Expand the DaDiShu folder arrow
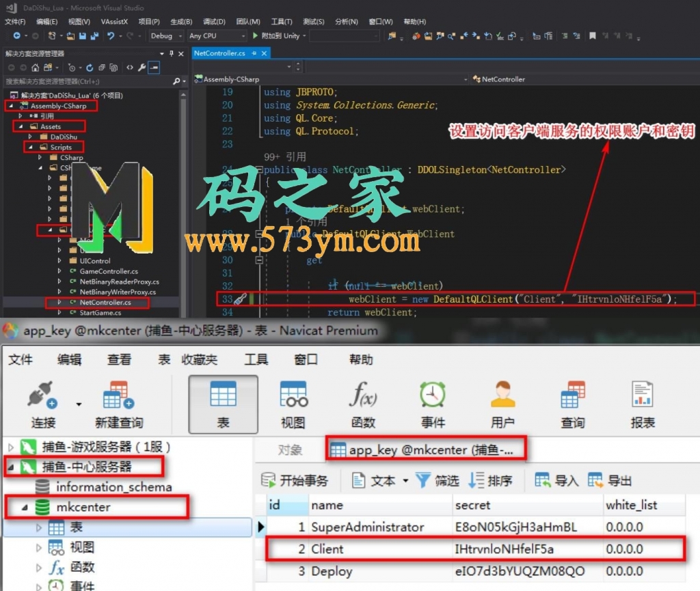Viewport: 700px width, 591px height. point(30,137)
